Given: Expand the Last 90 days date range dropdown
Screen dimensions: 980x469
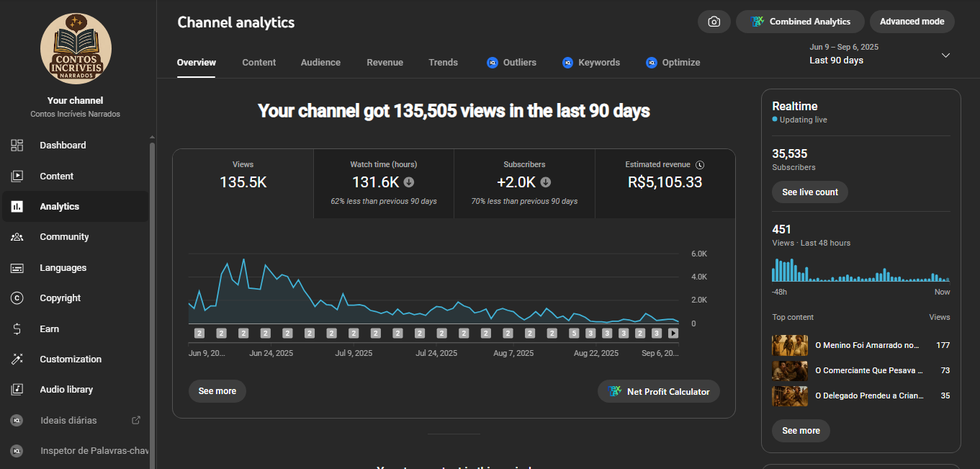Looking at the screenshot, I should (x=945, y=55).
